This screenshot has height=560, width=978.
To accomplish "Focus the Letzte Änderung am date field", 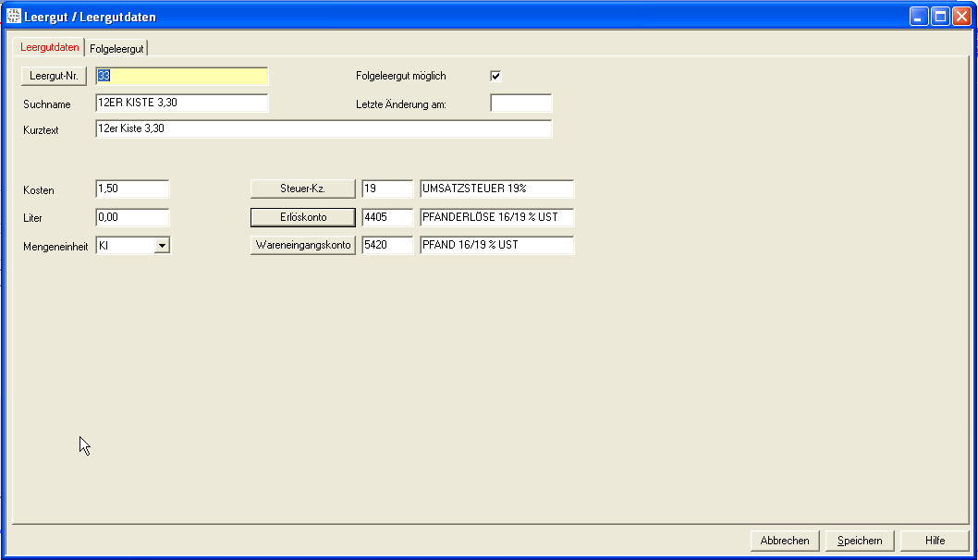I will 520,103.
